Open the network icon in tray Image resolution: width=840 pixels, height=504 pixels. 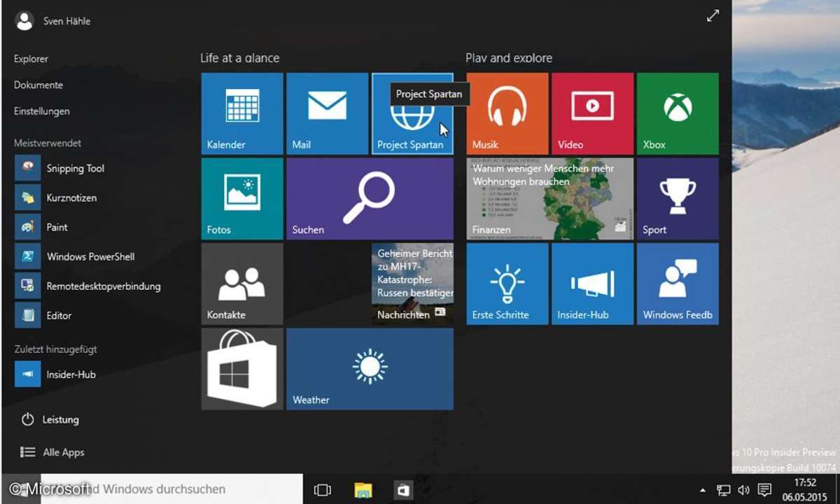pos(724,490)
